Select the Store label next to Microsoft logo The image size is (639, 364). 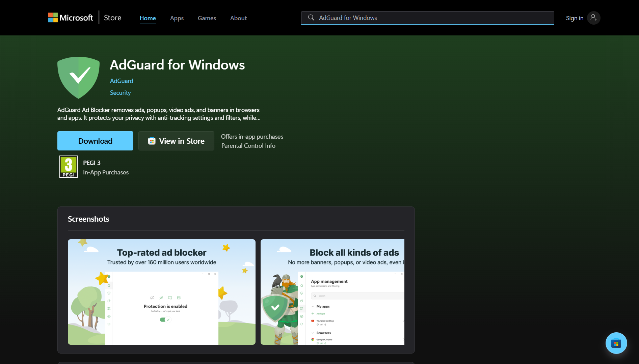coord(112,18)
